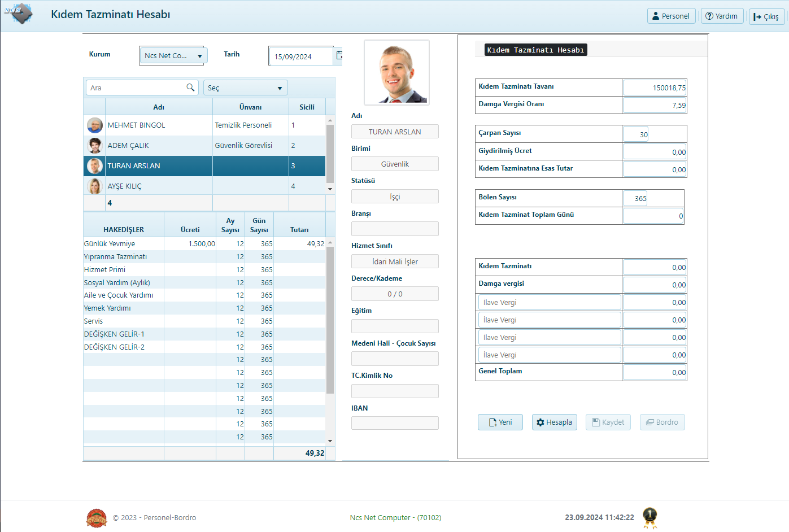Click the Kıdem Tazminatı Hesabı panel tab
This screenshot has height=532, width=789.
pos(535,50)
